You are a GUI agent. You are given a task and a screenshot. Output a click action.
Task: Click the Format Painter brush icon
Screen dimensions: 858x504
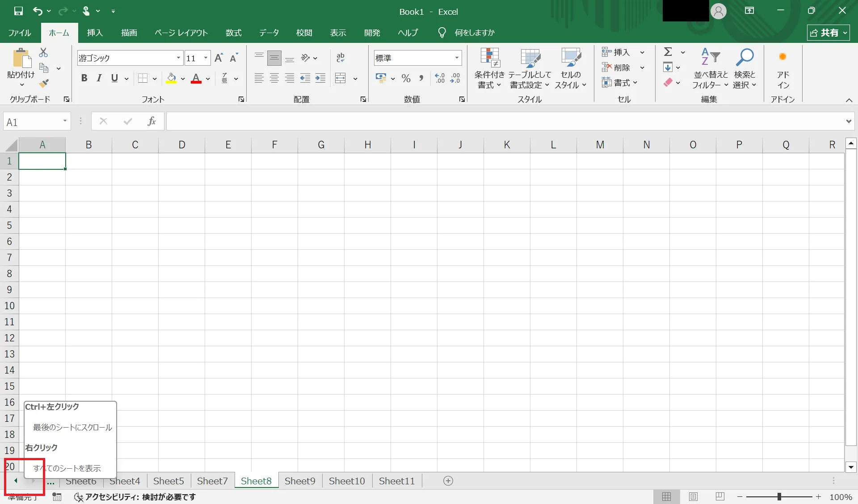43,84
